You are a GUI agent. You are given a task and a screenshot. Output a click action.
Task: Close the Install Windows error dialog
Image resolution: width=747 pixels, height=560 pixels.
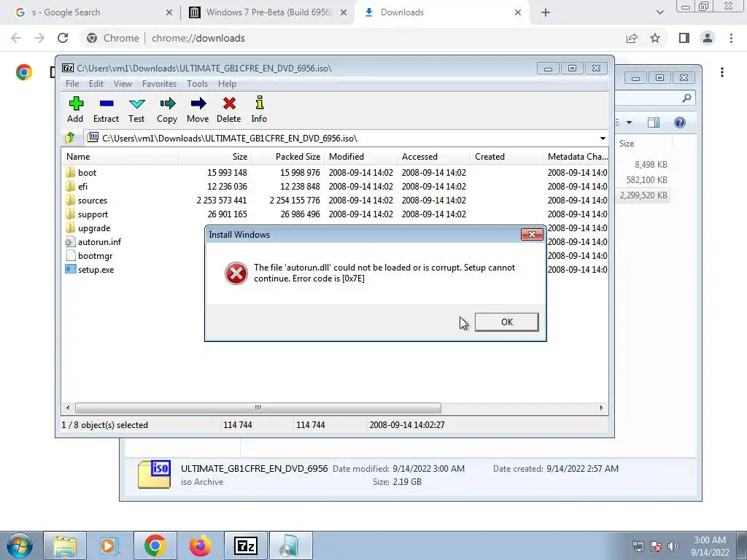tap(532, 234)
